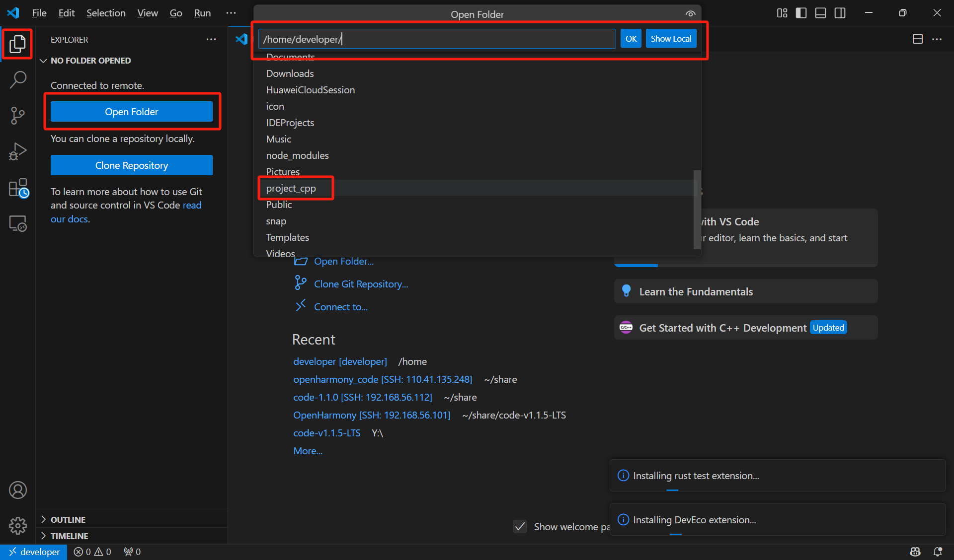Select the project_cpp folder
The width and height of the screenshot is (954, 560).
pyautogui.click(x=291, y=188)
